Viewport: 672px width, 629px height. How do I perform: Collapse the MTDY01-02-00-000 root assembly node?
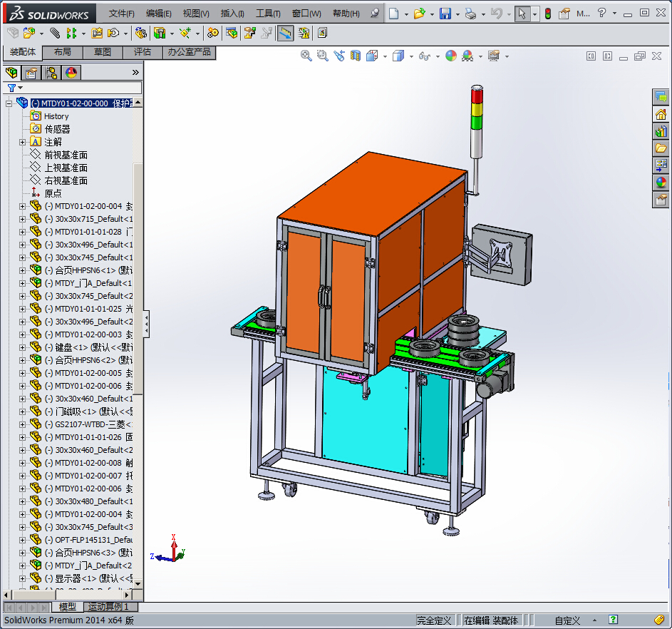coord(9,103)
